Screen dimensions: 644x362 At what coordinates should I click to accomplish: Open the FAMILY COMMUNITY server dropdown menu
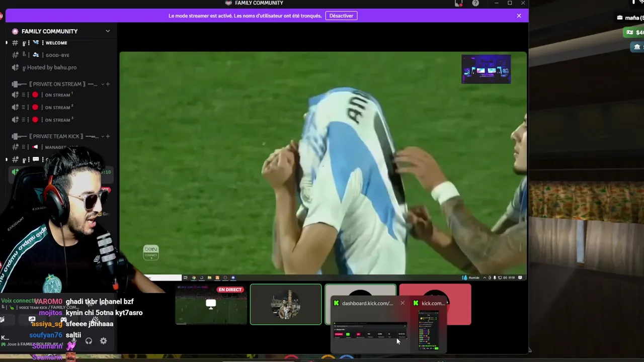coord(108,31)
